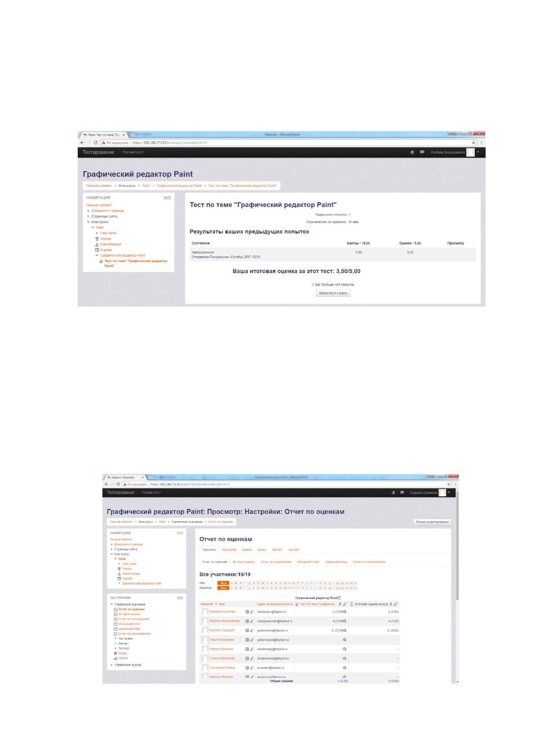This screenshot has width=535, height=756.
Task: Click edit pencil icon for Валерия Булатова
Action: click(x=252, y=612)
